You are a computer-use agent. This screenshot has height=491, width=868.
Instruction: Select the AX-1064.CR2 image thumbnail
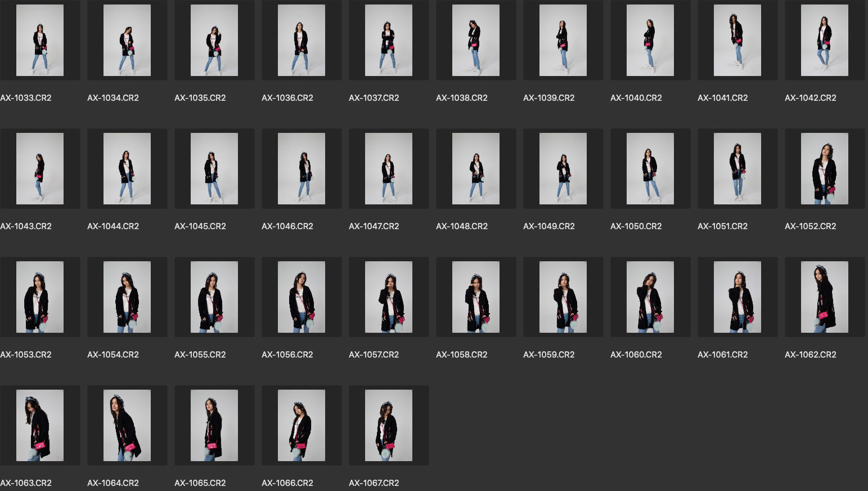(x=127, y=426)
